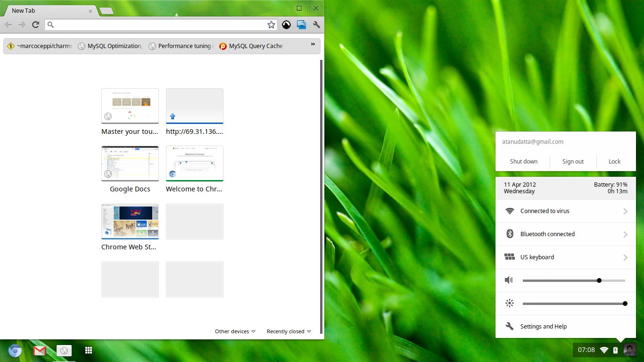
Task: Open the MySQL Optimization bookmark
Action: pyautogui.click(x=110, y=46)
